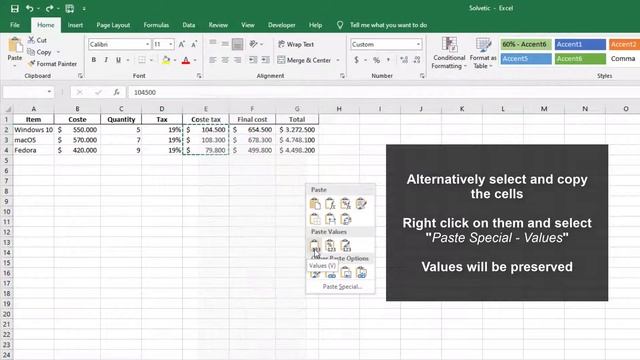Toggle Bold formatting

click(x=93, y=60)
